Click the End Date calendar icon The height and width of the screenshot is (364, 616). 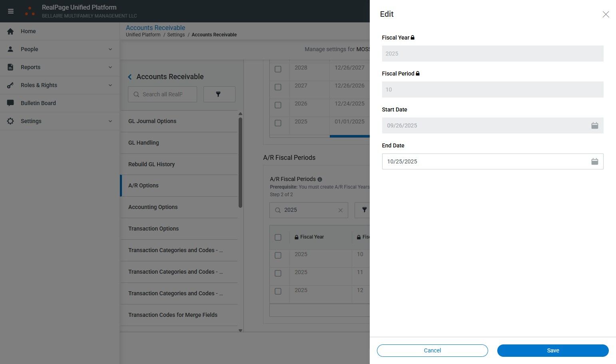pos(594,161)
